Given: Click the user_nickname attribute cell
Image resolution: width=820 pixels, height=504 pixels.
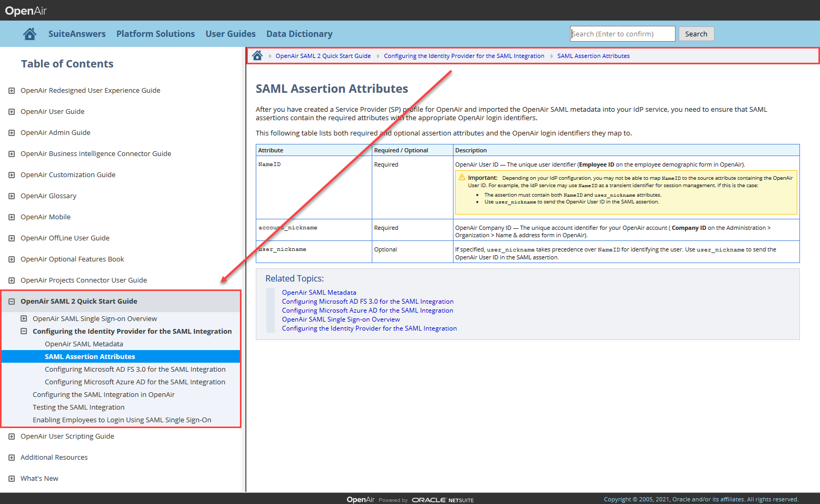Looking at the screenshot, I should coord(314,251).
